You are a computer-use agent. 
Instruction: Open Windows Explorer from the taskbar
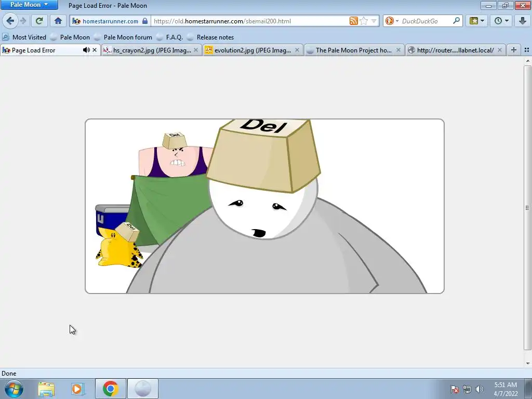(46, 389)
